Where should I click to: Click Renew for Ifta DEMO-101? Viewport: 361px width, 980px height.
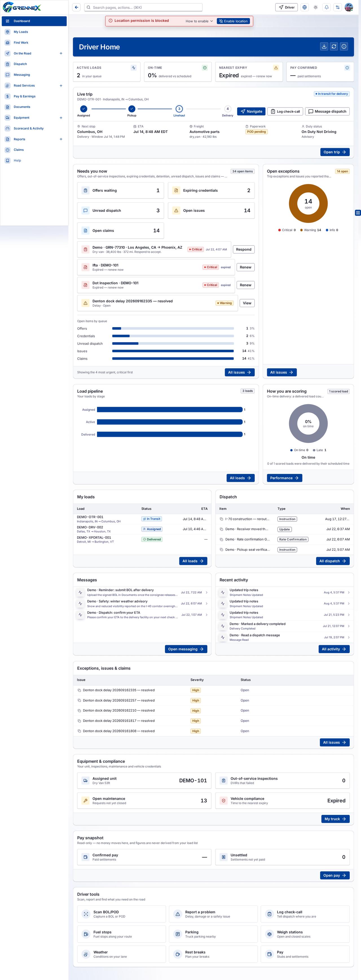(245, 267)
